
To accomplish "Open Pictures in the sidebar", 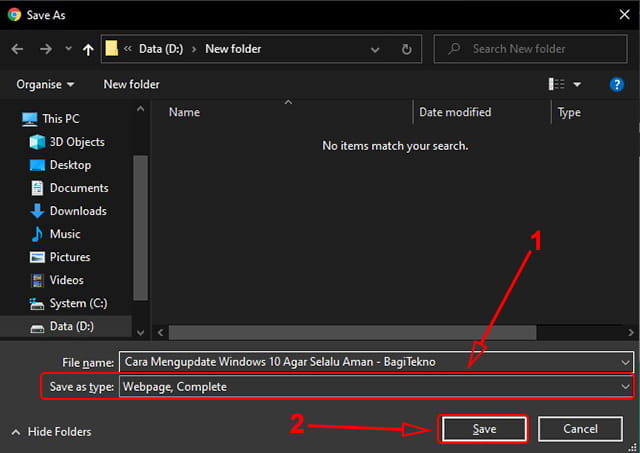I will [70, 257].
